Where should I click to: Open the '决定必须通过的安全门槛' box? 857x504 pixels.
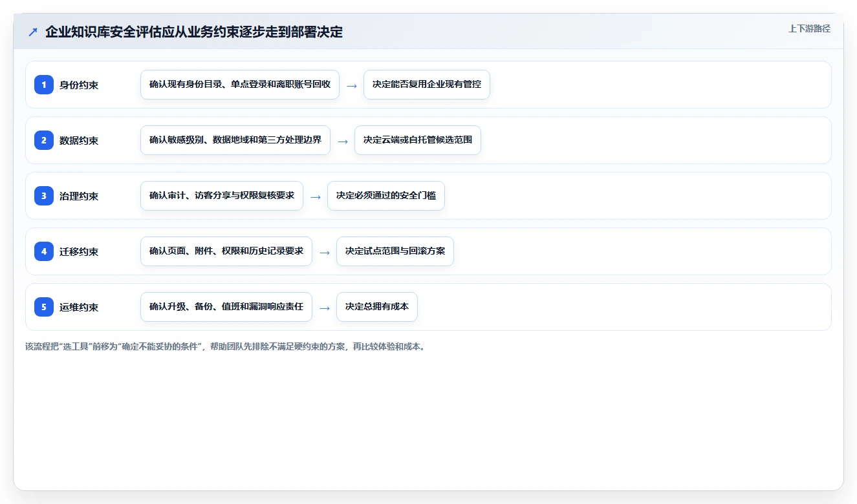click(x=386, y=196)
